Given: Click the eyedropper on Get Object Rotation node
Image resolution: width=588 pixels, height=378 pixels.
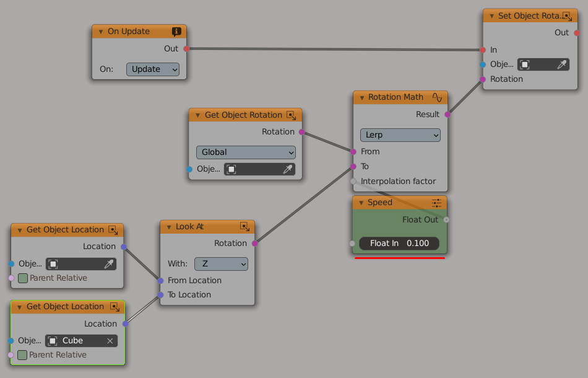Looking at the screenshot, I should click(x=288, y=169).
